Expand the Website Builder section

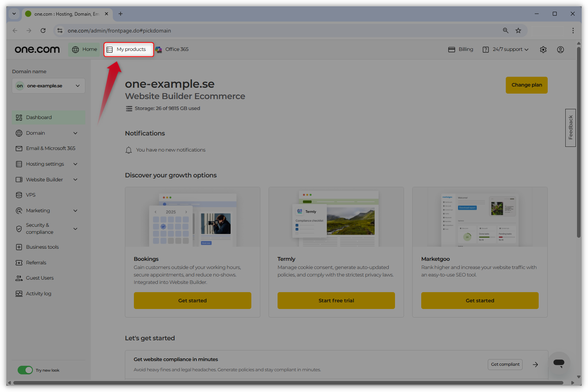(76, 180)
